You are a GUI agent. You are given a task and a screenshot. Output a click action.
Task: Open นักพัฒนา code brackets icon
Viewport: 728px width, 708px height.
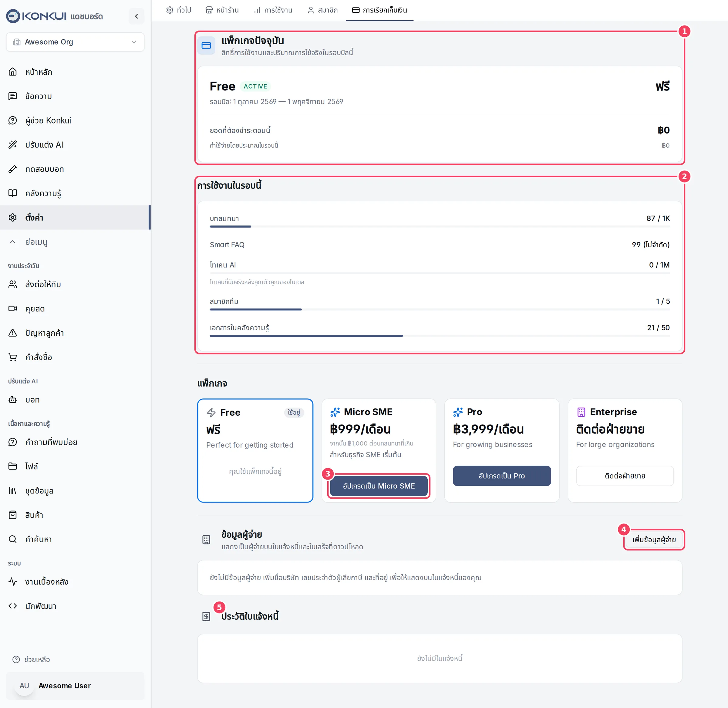[x=13, y=606]
